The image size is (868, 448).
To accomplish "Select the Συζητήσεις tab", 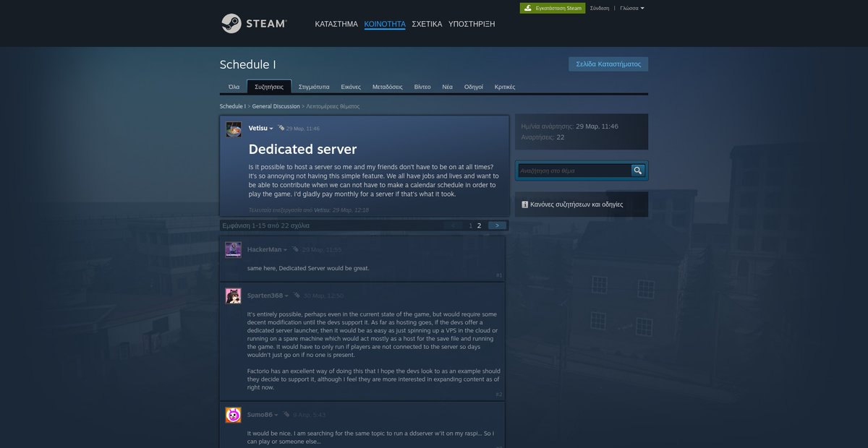I will pos(269,87).
